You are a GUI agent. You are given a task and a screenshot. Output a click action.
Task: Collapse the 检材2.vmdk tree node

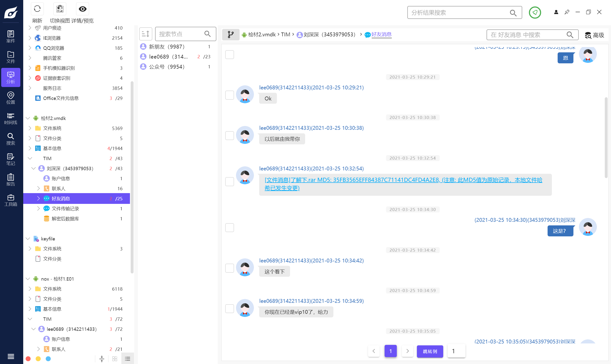point(28,118)
